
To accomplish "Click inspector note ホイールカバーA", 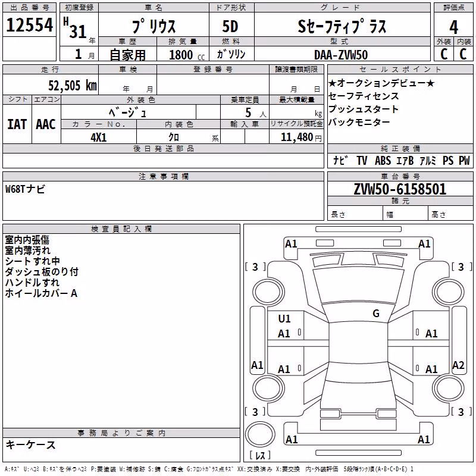I will point(41,293).
